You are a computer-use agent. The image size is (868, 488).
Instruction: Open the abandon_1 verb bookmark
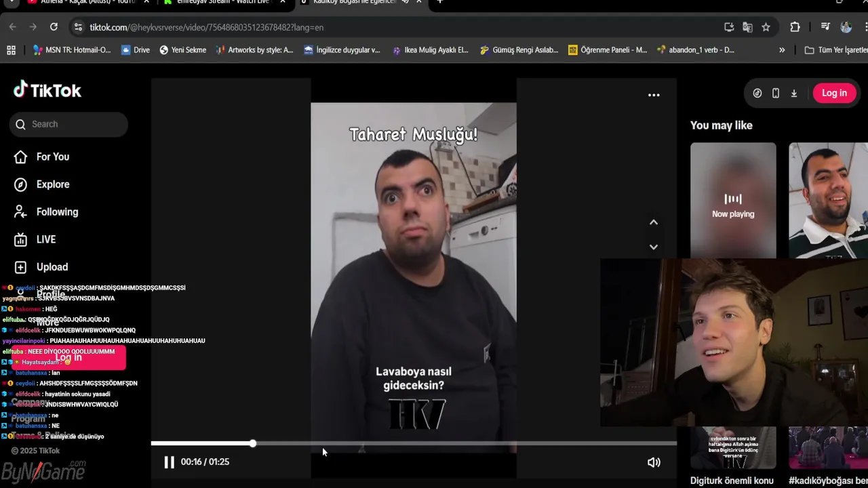coord(696,50)
